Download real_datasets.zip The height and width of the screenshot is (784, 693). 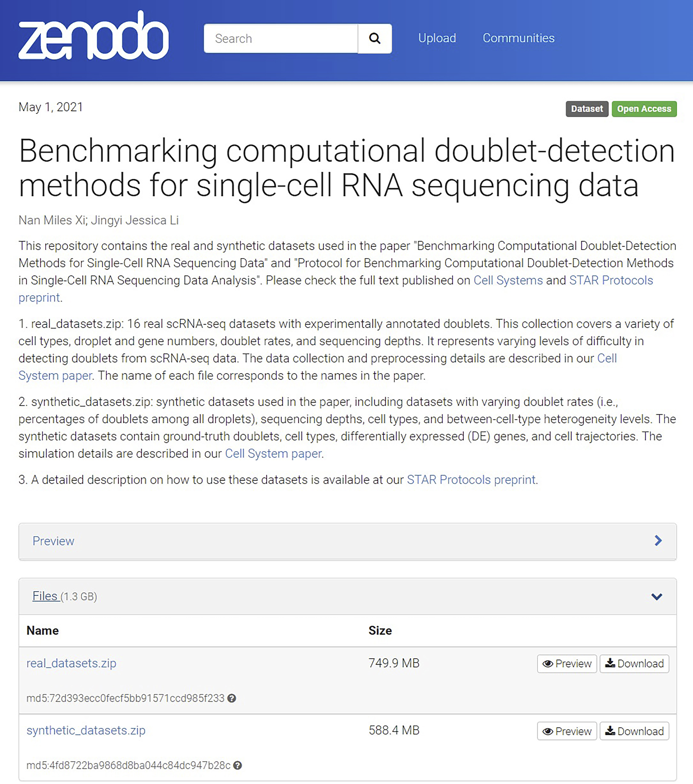point(634,664)
